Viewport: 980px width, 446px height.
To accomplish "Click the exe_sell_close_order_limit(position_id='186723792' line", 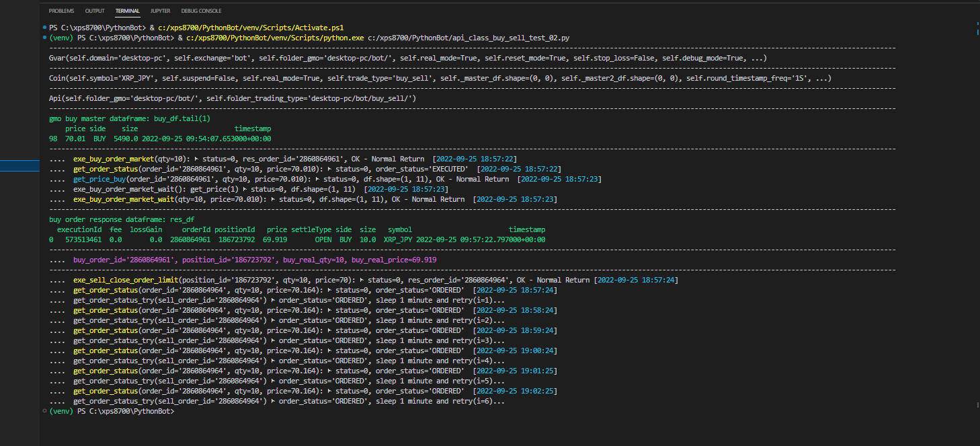I will pos(364,280).
